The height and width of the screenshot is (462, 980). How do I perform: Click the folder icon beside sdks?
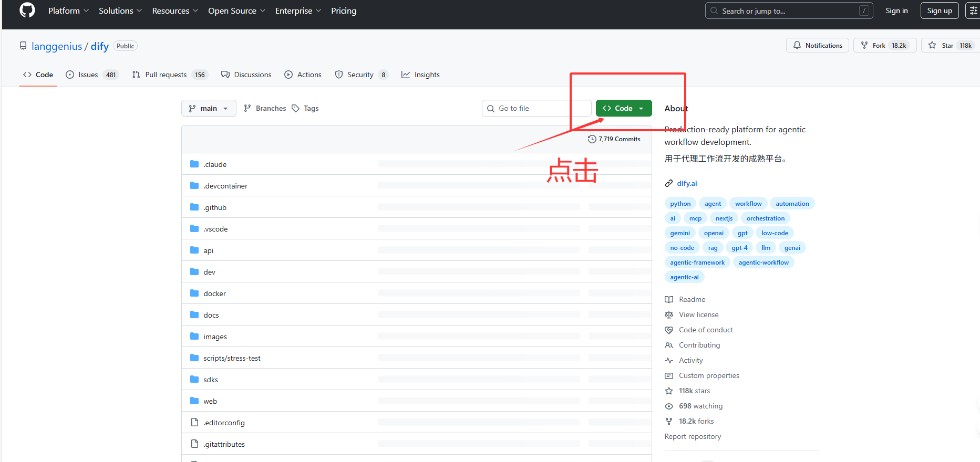pyautogui.click(x=194, y=379)
